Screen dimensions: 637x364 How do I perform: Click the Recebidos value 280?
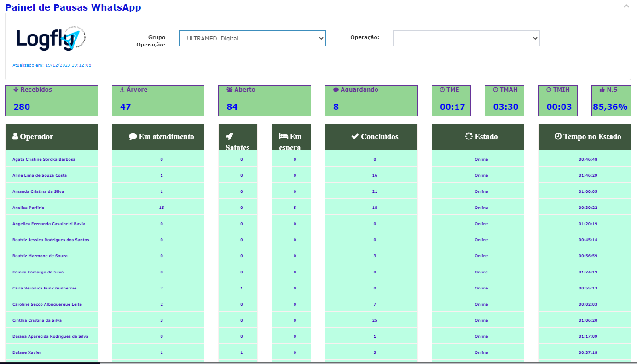[x=22, y=107]
